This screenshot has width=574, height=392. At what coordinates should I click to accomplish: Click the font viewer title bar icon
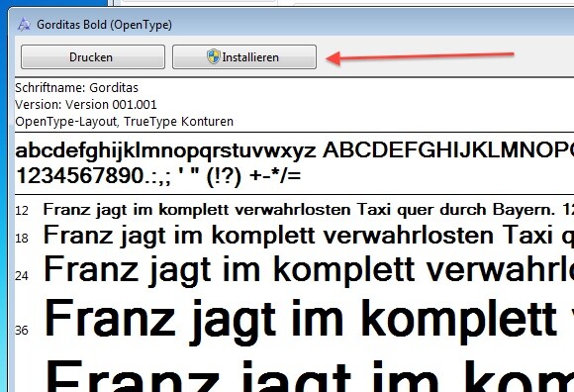coord(24,25)
